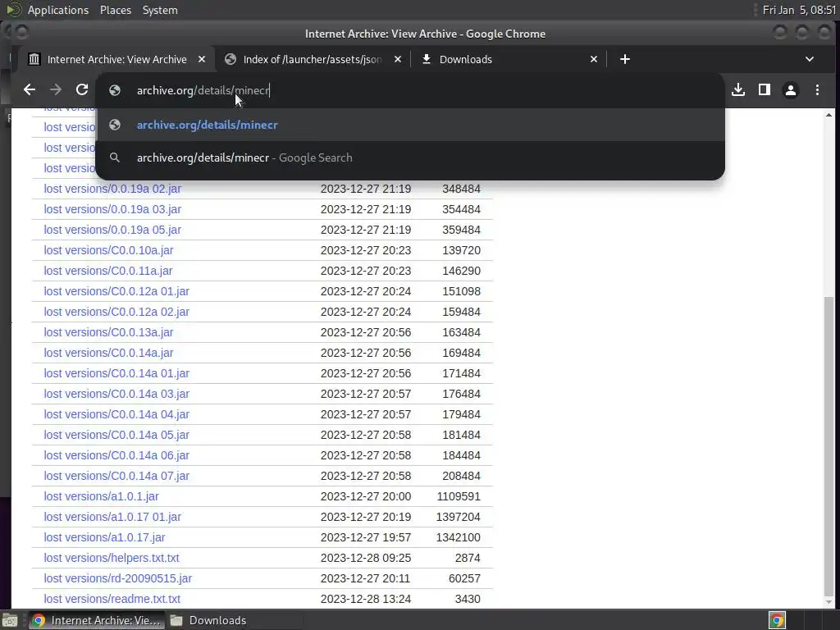The width and height of the screenshot is (840, 630).
Task: Open lost versions/a1.0.1.jar
Action: (101, 496)
